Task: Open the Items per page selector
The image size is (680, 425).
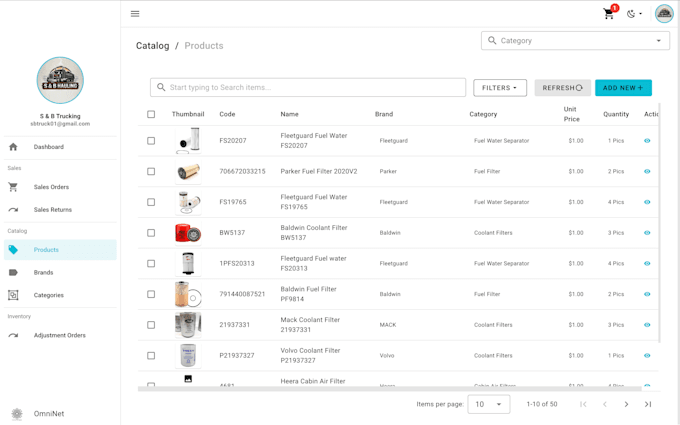Action: pos(489,404)
